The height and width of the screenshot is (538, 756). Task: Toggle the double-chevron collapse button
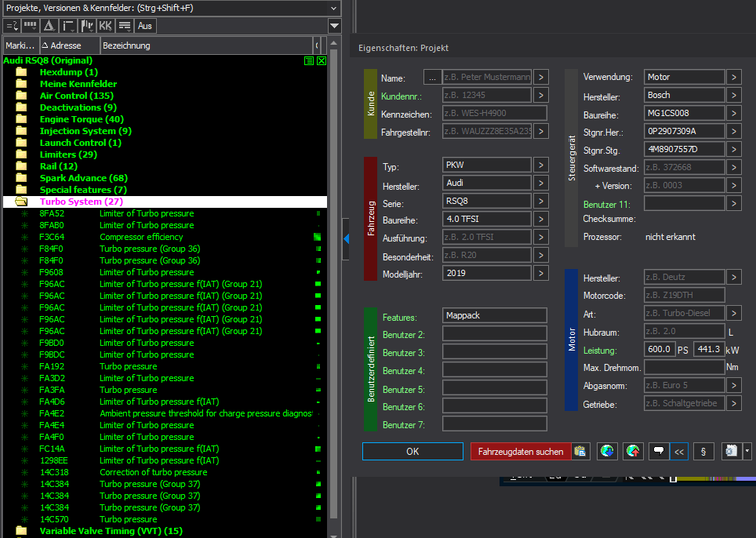pos(679,452)
